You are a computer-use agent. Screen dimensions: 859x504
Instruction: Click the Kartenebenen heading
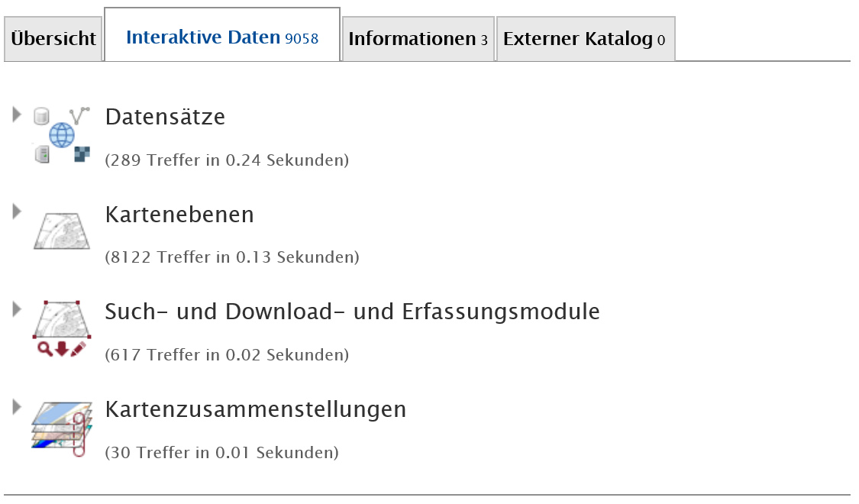[179, 214]
